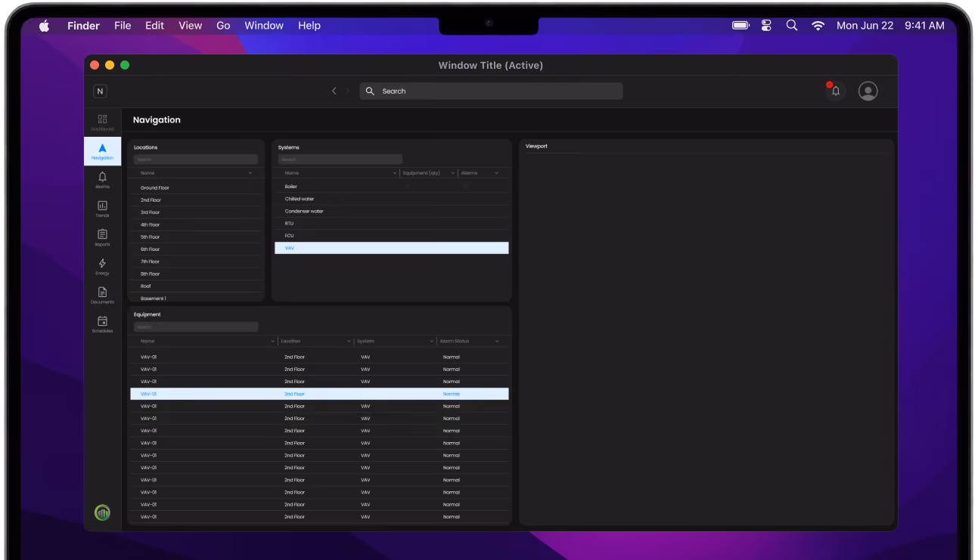Select the 5th Floor location row

click(x=196, y=237)
